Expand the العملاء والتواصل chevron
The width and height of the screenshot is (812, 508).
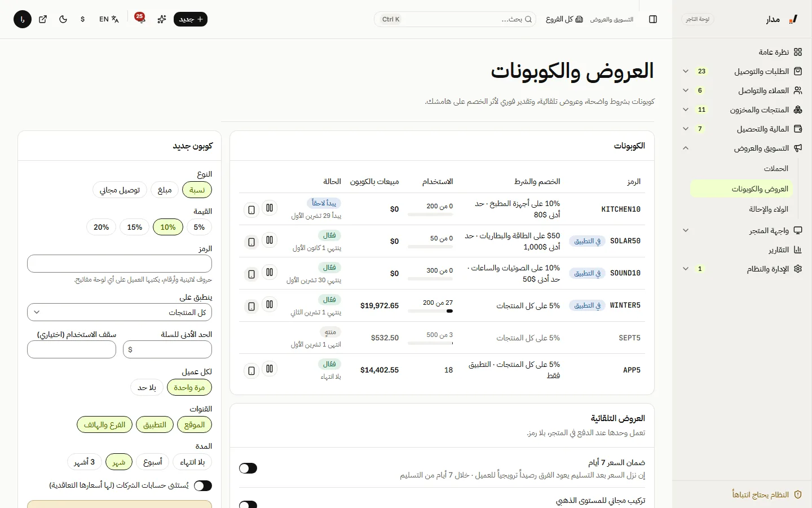[x=686, y=90]
